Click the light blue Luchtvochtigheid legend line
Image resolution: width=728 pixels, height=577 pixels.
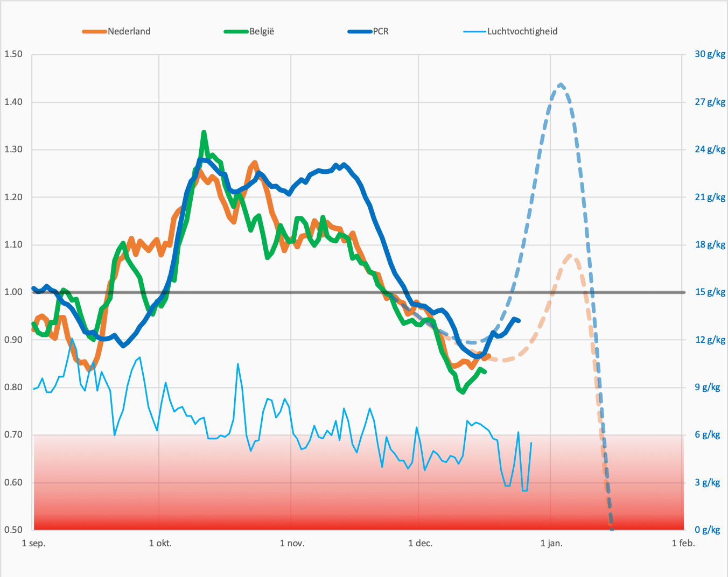click(475, 32)
